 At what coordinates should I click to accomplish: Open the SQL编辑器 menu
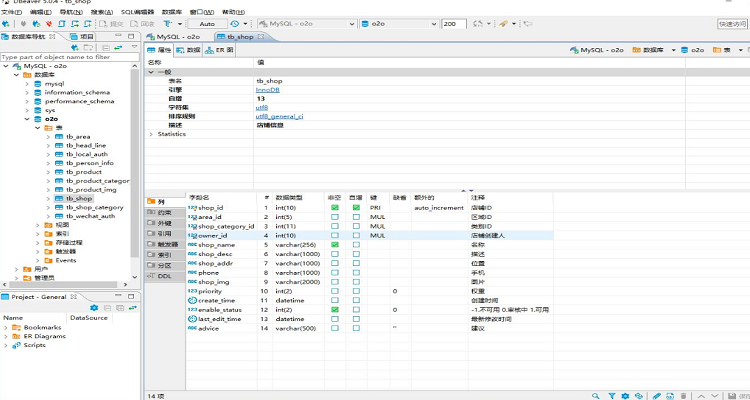pyautogui.click(x=135, y=10)
